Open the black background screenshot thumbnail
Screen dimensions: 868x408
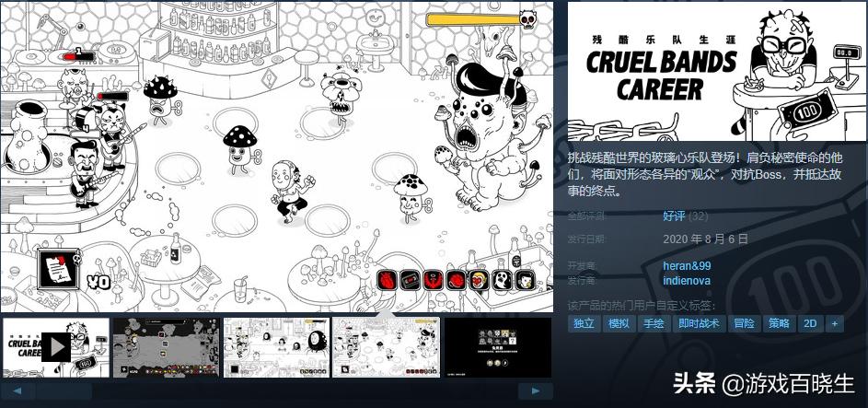[498, 347]
